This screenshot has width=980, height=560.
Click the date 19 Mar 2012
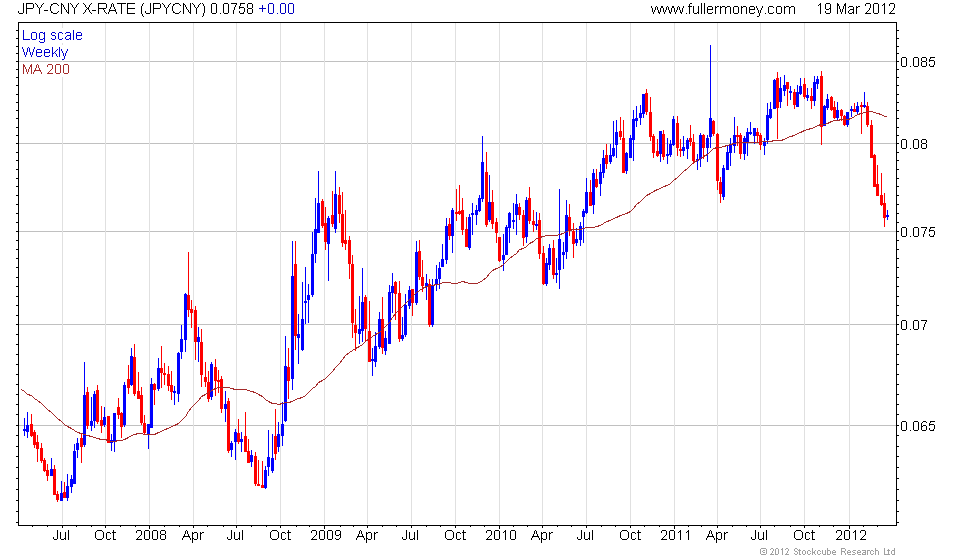pyautogui.click(x=856, y=9)
